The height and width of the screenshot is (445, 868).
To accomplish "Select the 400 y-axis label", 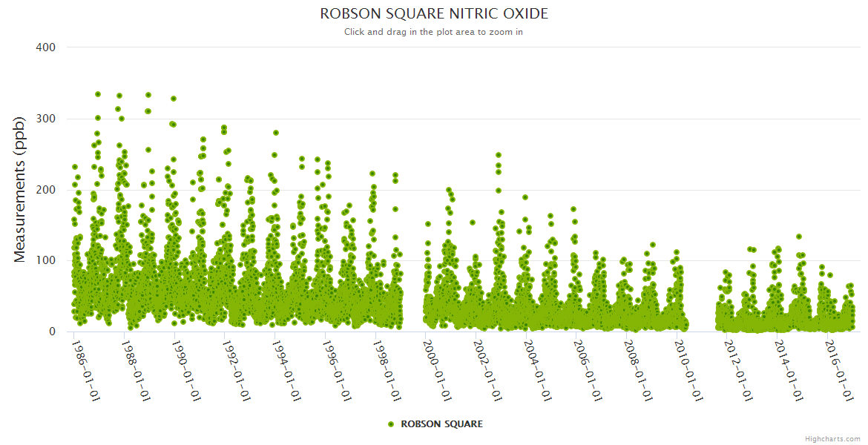I will coord(46,47).
